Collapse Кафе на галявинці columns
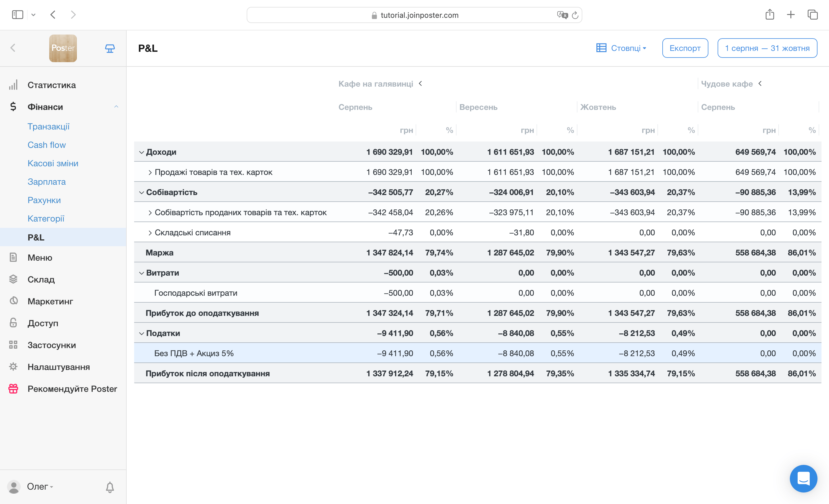Screen dimensions: 829x504 [x=420, y=83]
